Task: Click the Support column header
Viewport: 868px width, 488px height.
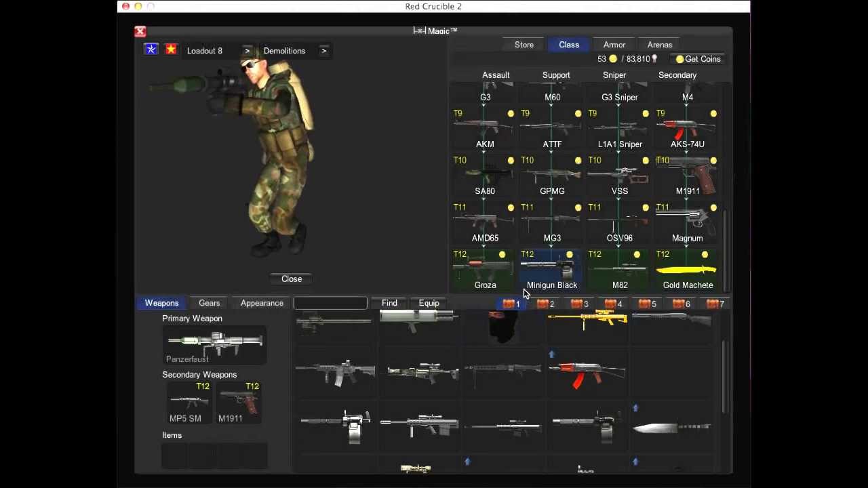Action: (x=556, y=75)
